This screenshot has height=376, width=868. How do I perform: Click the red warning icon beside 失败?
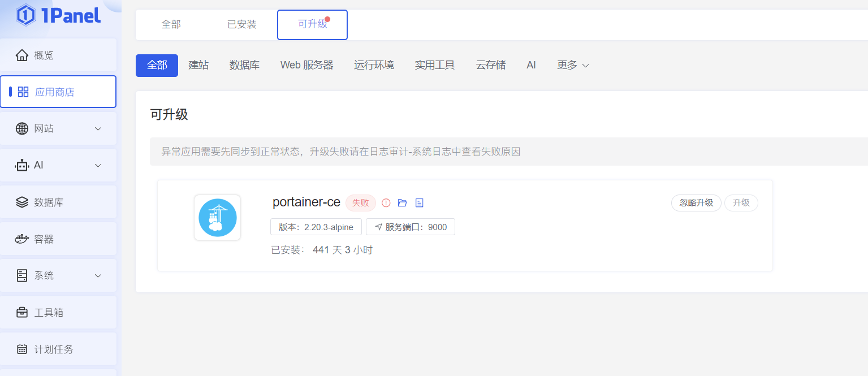tap(386, 202)
